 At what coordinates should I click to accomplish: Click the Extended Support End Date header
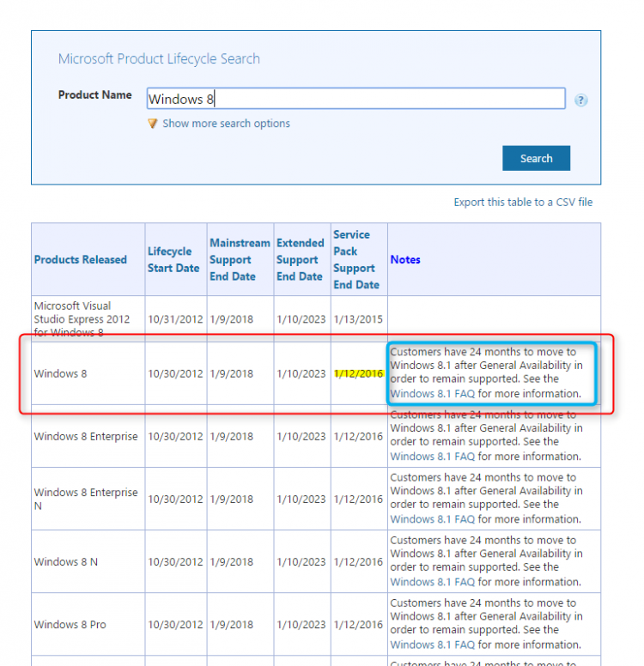click(301, 259)
